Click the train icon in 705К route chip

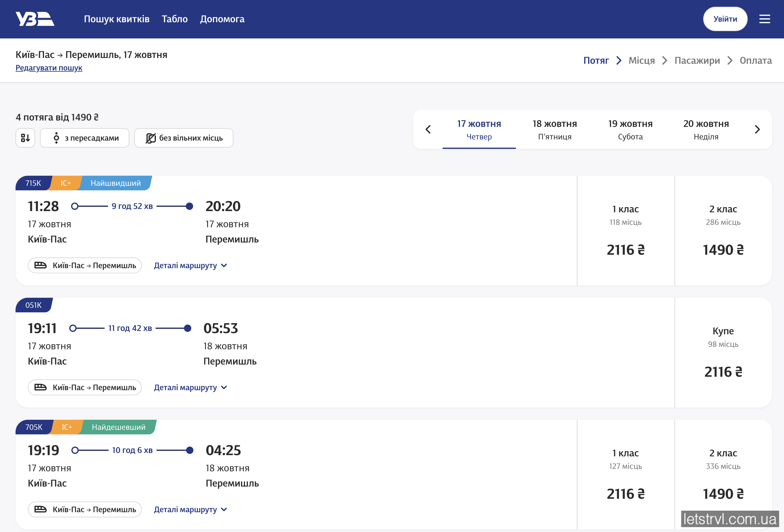point(41,509)
